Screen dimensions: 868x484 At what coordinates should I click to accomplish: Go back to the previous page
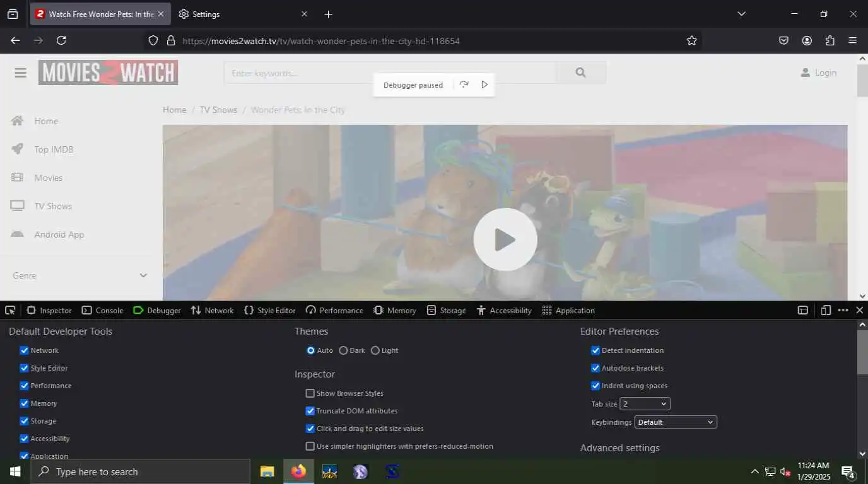pos(16,40)
